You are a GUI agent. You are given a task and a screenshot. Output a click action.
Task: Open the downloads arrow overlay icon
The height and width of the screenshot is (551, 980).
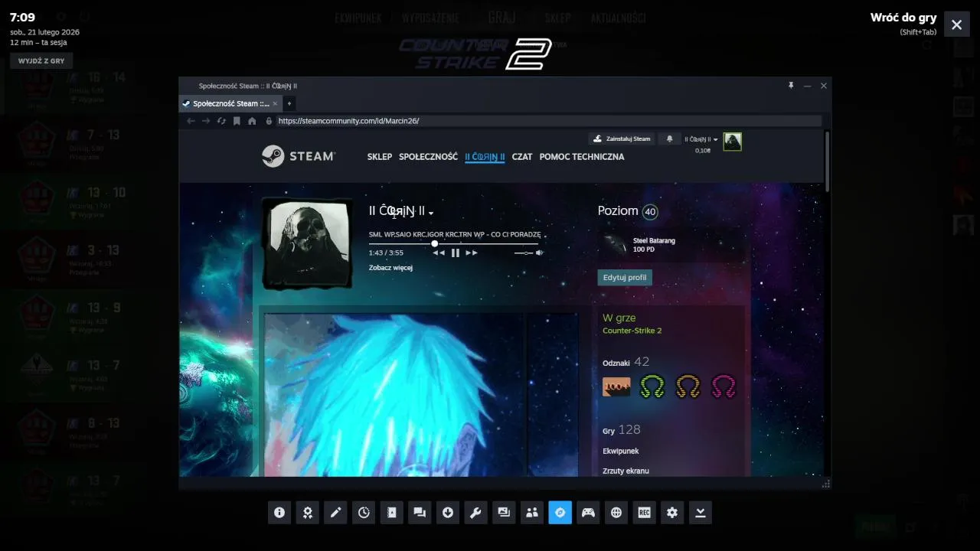[x=448, y=513]
